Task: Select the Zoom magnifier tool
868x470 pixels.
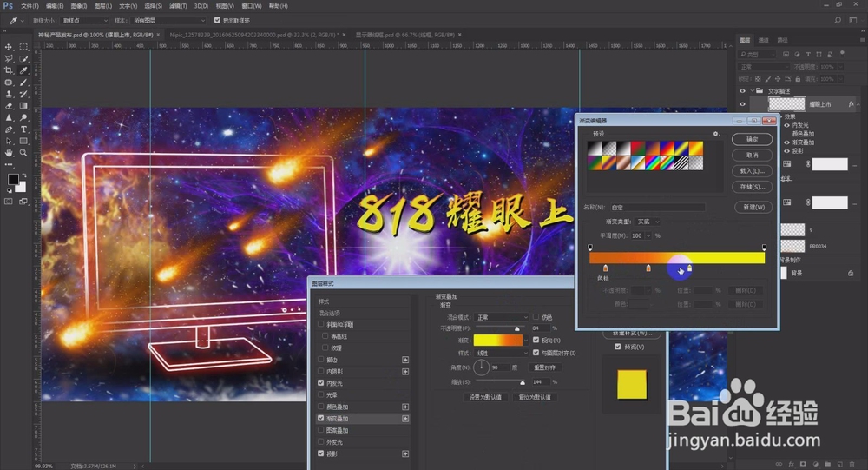Action: click(x=23, y=153)
